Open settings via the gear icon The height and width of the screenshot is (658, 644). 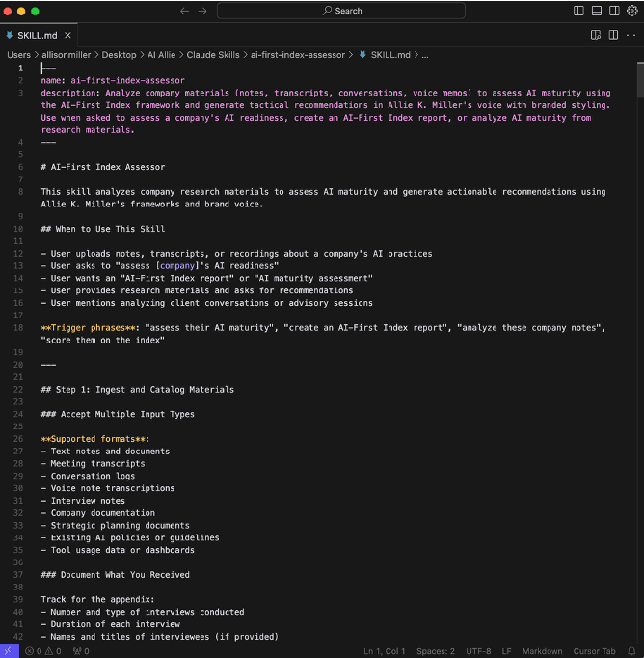(x=631, y=11)
